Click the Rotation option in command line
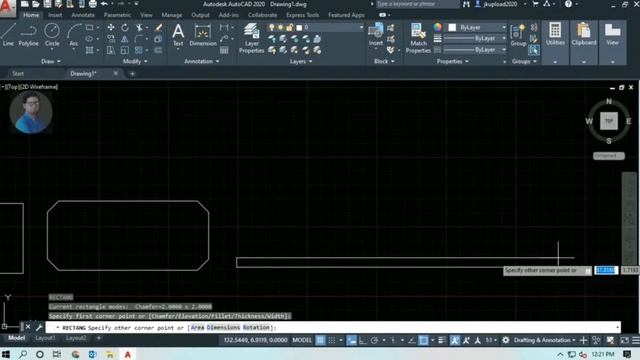The width and height of the screenshot is (640, 360). tap(256, 327)
